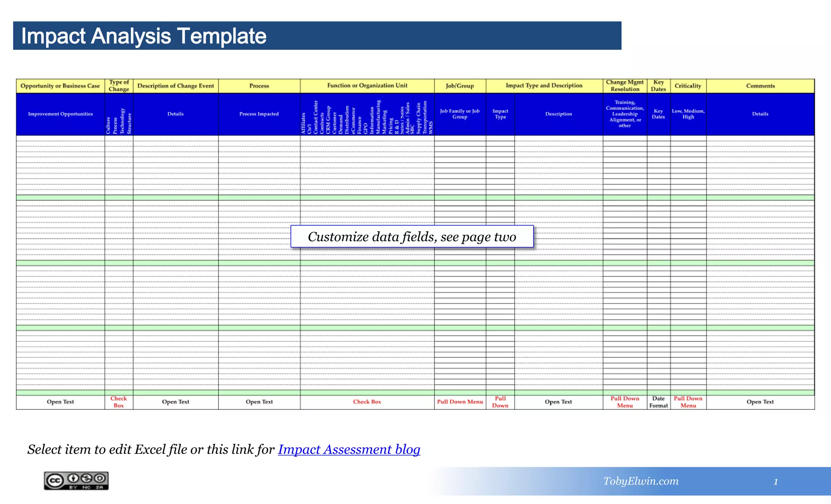Viewport: 831px width, 504px height.
Task: Click the Comments column header
Action: [x=760, y=86]
